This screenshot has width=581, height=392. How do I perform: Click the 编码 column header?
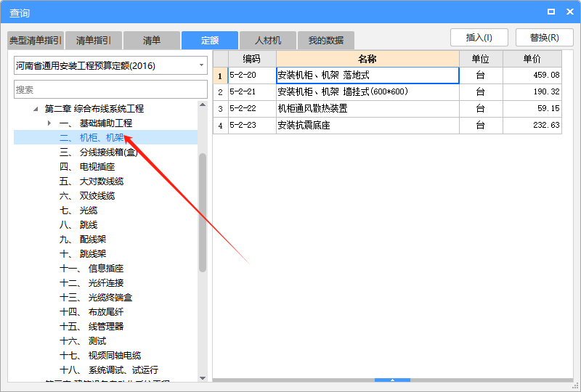coord(252,59)
